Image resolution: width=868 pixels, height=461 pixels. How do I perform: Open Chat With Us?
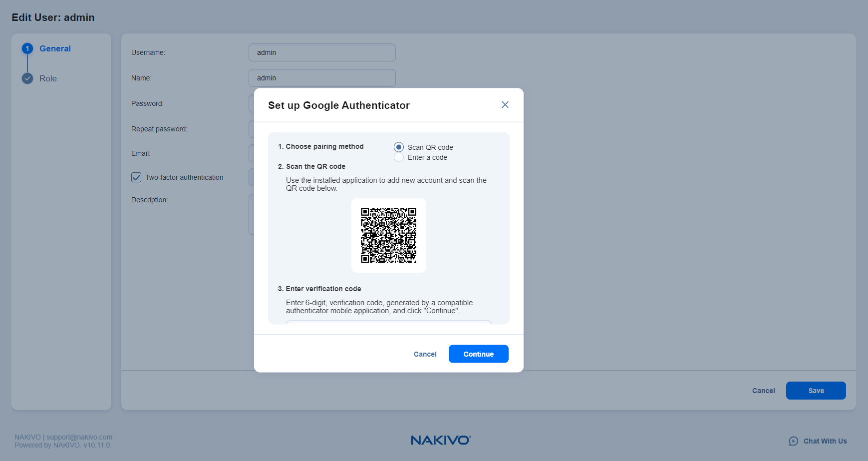coord(825,441)
